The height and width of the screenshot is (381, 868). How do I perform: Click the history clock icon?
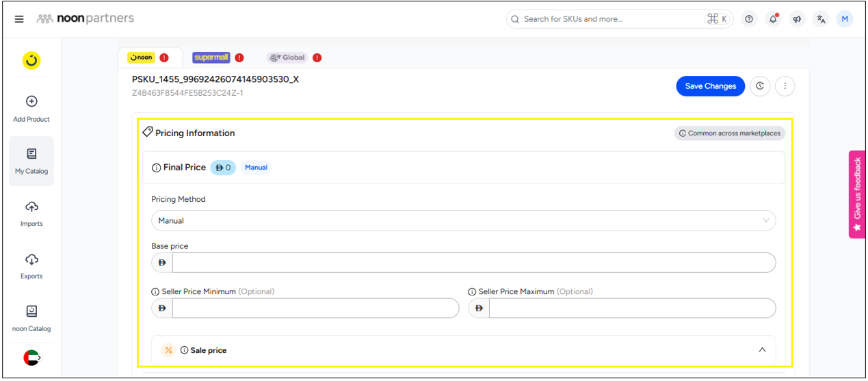point(760,86)
